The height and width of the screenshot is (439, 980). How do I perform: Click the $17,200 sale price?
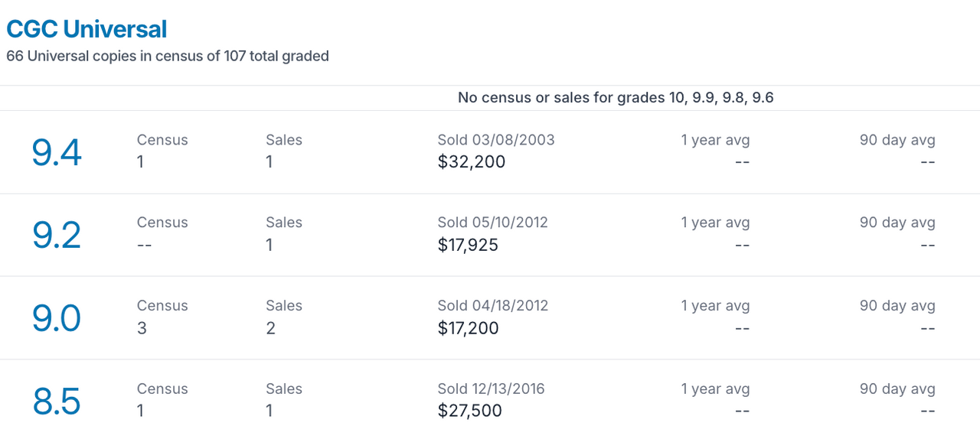coord(468,328)
